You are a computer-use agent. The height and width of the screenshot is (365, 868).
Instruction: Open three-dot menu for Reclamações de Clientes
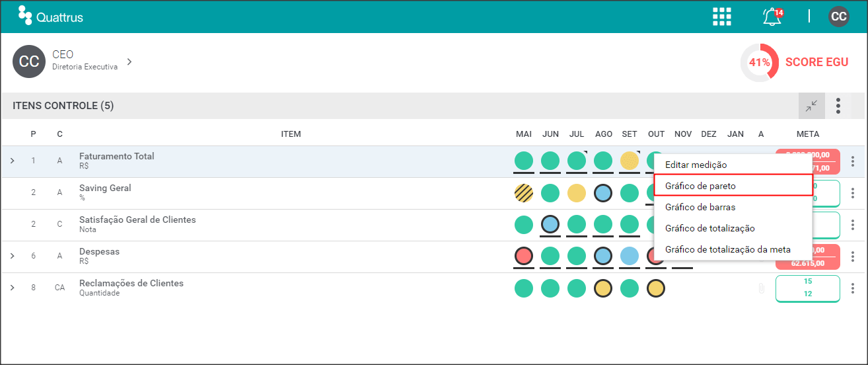[853, 288]
